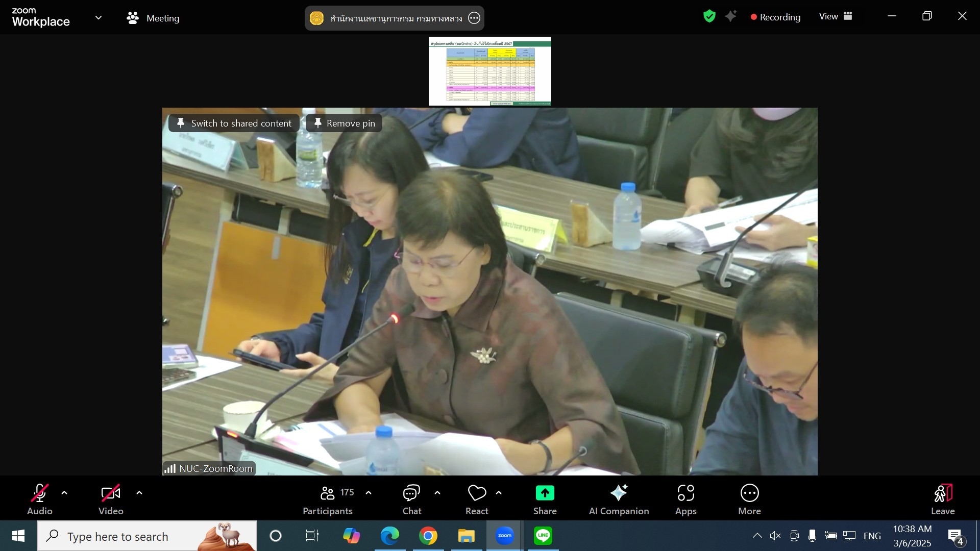Open Zoom Workplace dropdown chevron
Image resolution: width=980 pixels, height=551 pixels.
[x=99, y=18]
